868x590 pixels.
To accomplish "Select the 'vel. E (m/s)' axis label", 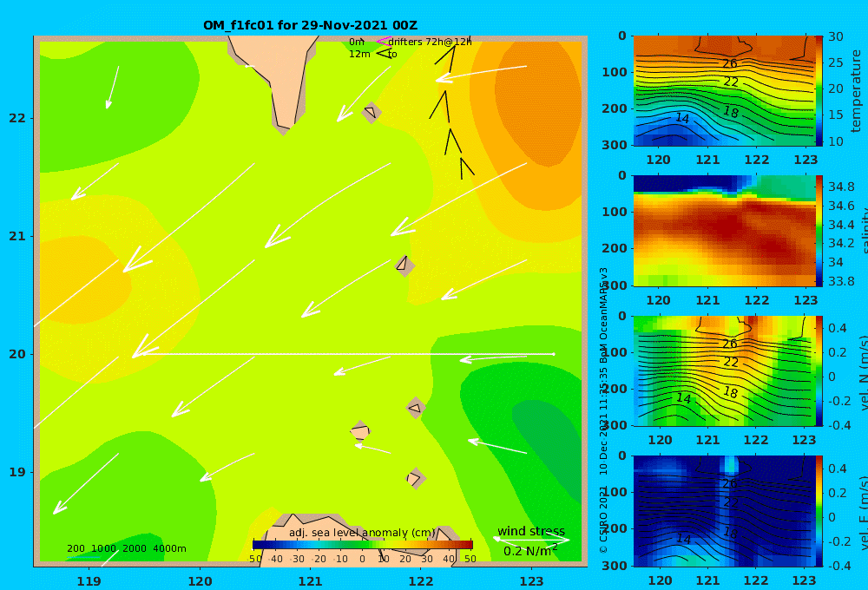I will (863, 513).
